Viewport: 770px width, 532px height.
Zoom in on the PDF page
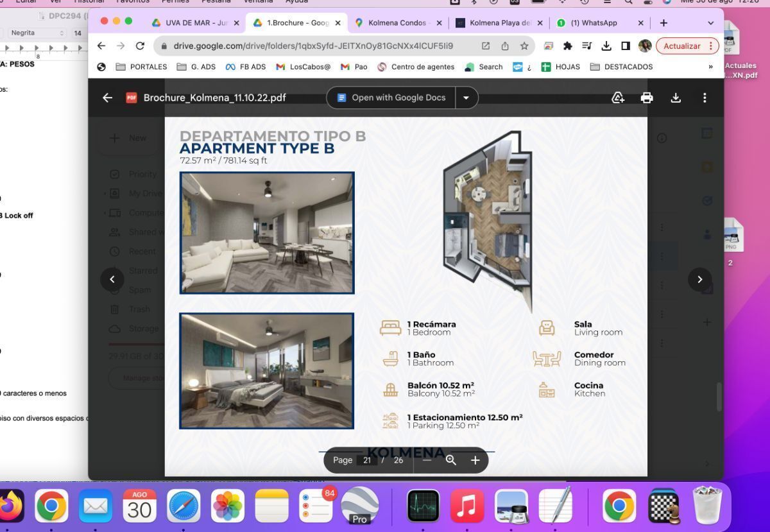click(x=475, y=460)
